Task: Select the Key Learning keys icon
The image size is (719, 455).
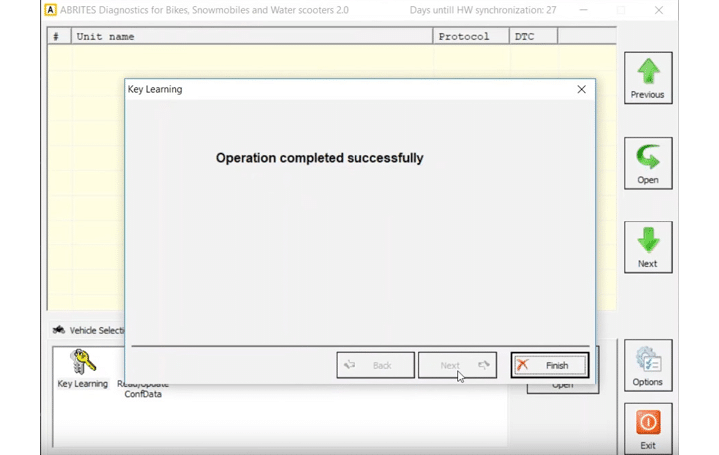Action: point(82,362)
